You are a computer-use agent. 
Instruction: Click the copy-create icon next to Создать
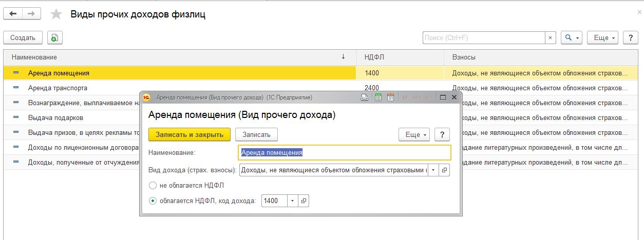click(55, 38)
